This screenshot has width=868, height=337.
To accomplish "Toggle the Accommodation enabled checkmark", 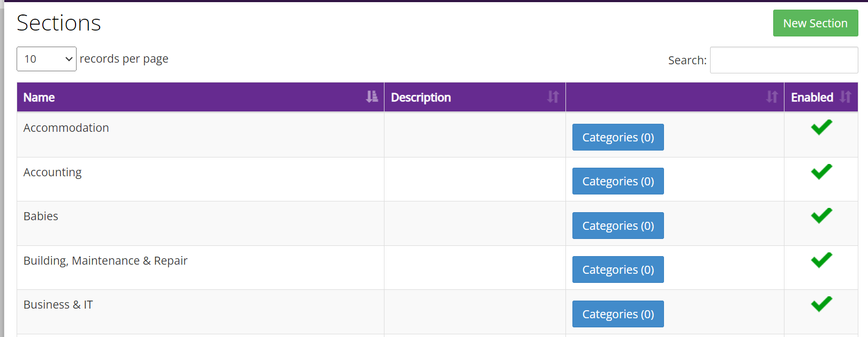I will click(x=821, y=128).
